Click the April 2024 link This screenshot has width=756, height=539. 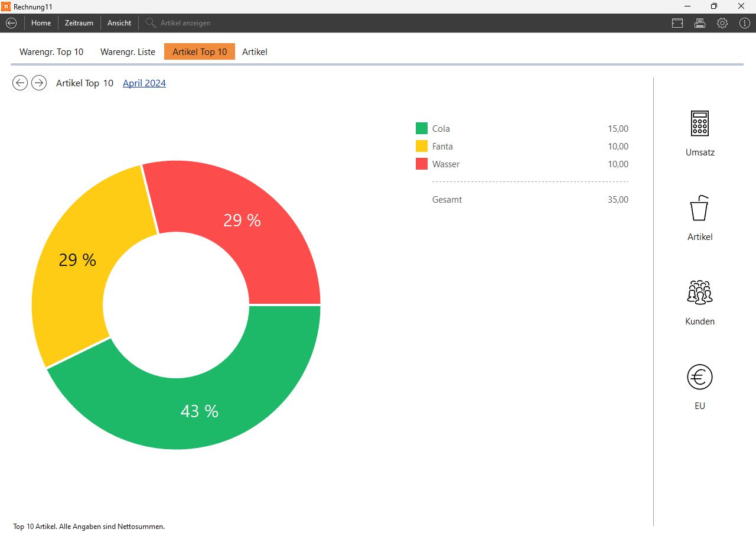(144, 83)
